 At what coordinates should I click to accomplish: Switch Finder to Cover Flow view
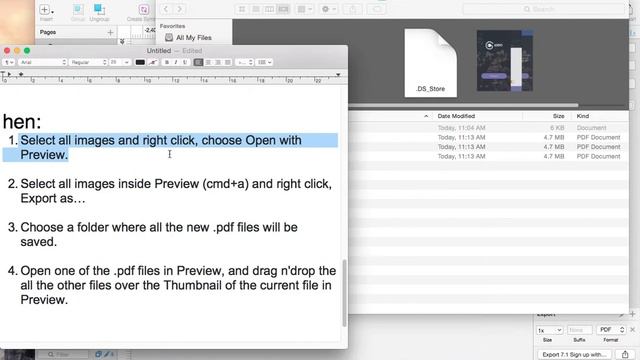pos(283,9)
